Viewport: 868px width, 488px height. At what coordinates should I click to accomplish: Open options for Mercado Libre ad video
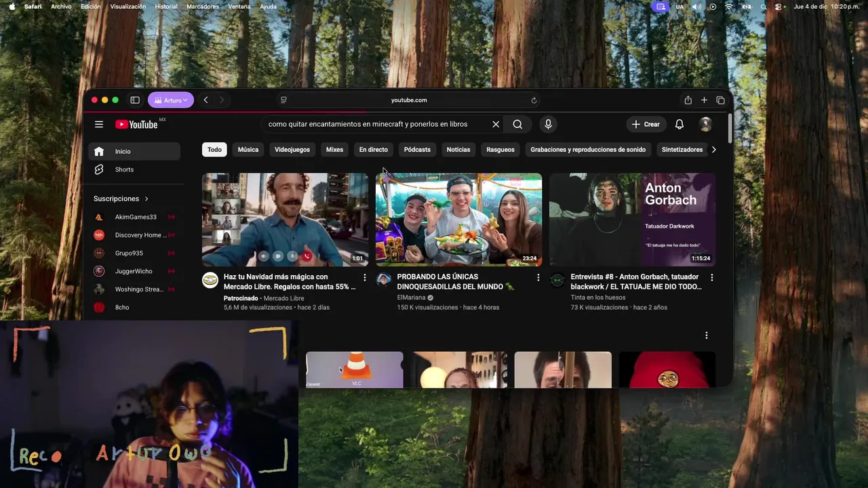(x=365, y=278)
